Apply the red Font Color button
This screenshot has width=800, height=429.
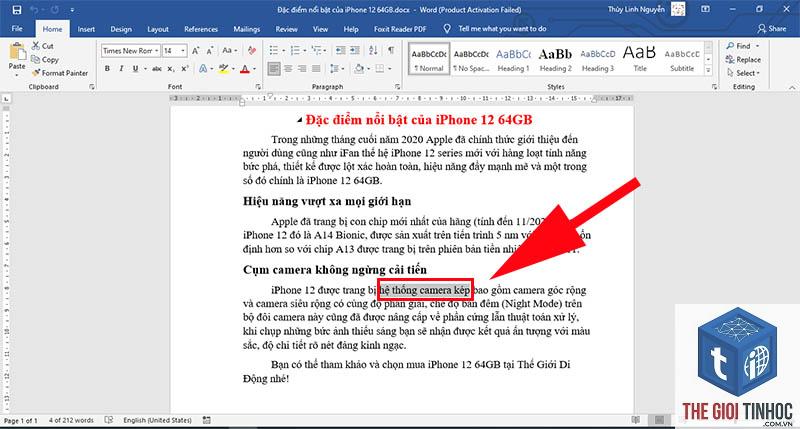(245, 68)
